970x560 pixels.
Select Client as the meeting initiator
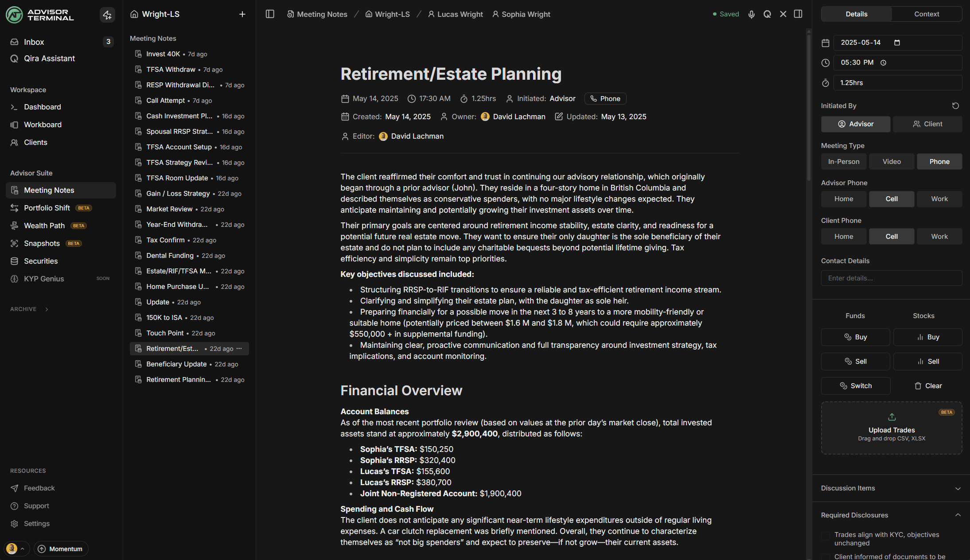(927, 124)
